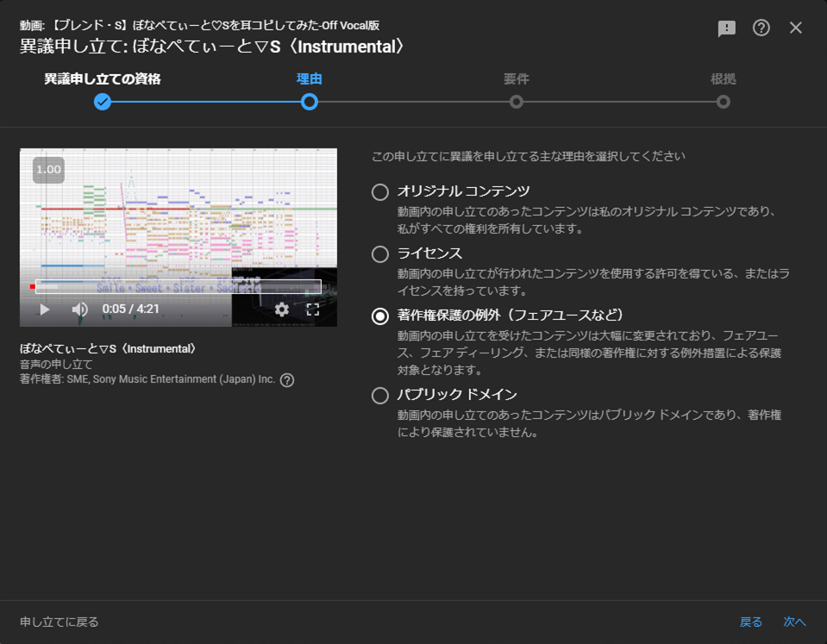Open the 理由 step
The width and height of the screenshot is (827, 644).
[309, 79]
